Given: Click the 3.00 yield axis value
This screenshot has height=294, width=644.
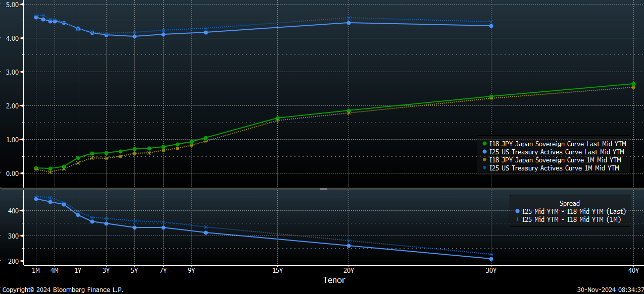Looking at the screenshot, I should point(11,72).
